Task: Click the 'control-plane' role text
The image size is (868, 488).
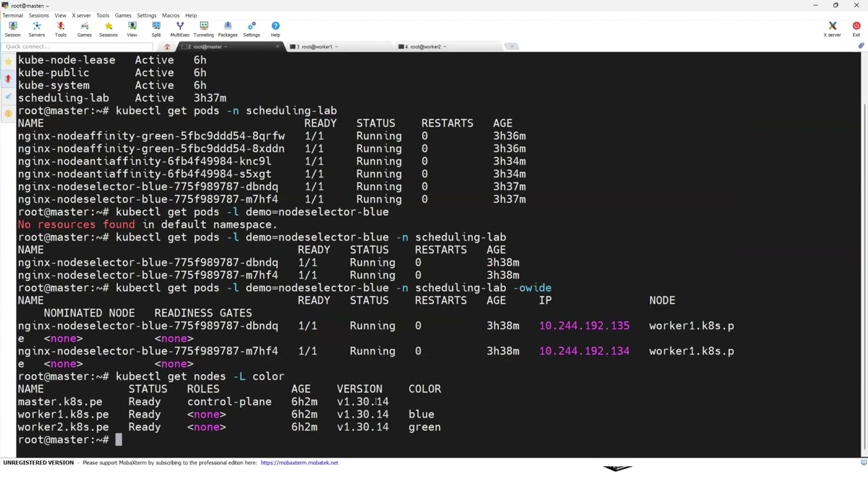Action: 229,402
